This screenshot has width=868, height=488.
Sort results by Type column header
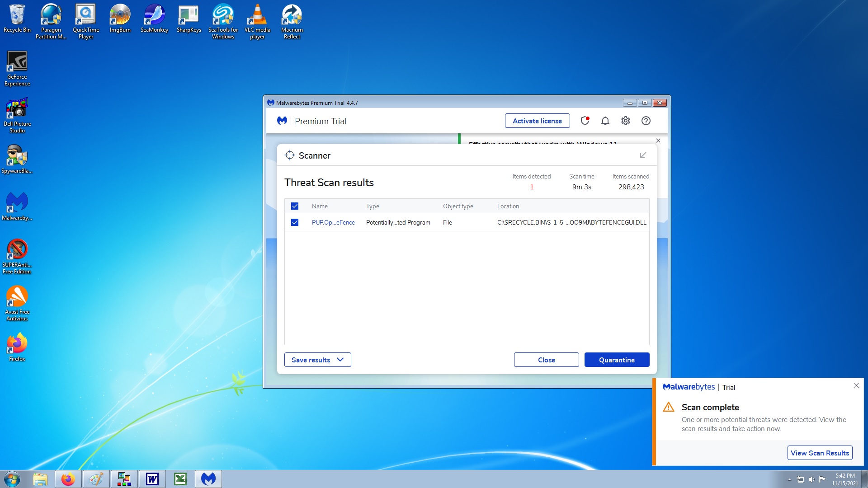point(373,206)
